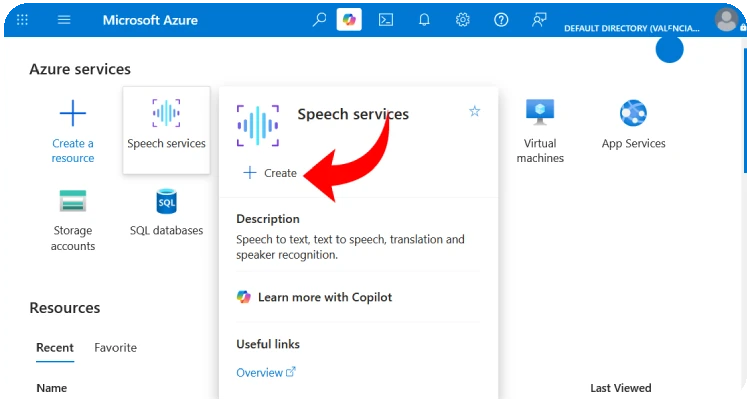750x402 pixels.
Task: Click the large Speech services card icon
Action: 258,126
